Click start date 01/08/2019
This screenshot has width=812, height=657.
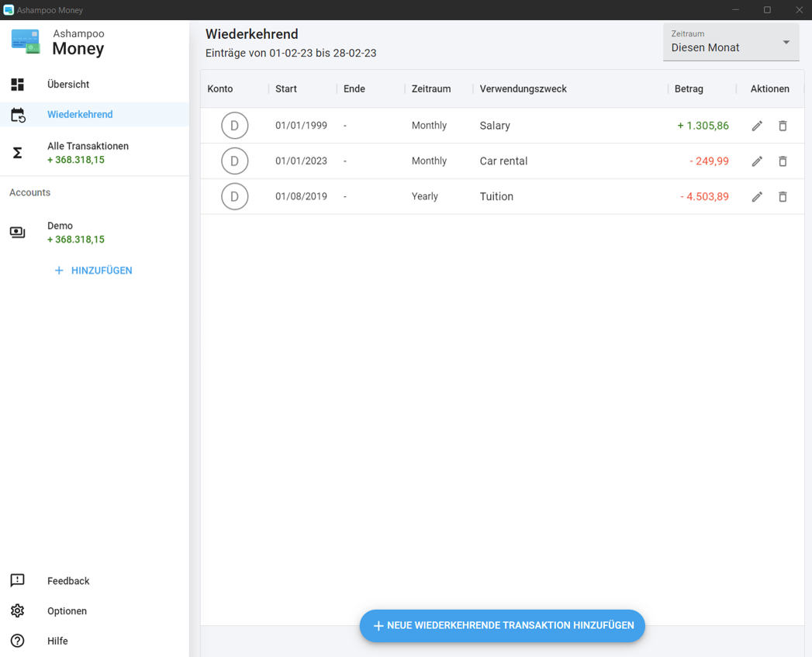301,196
